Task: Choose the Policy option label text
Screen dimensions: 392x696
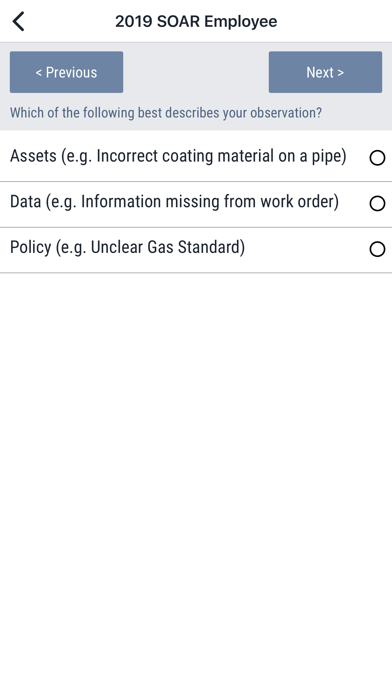Action: click(x=127, y=248)
